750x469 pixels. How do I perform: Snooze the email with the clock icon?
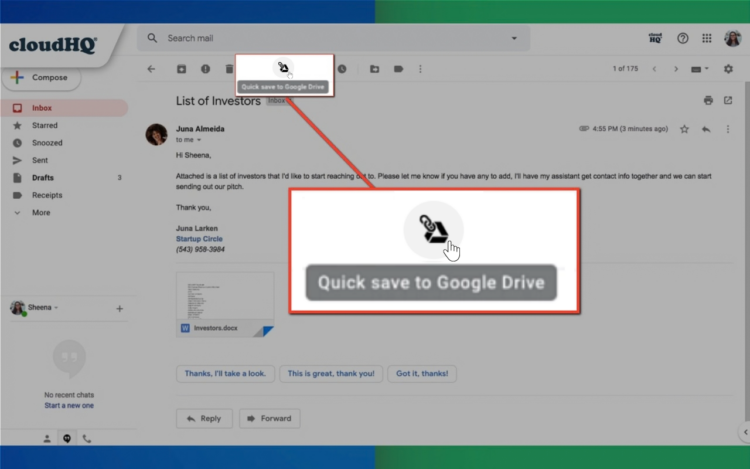342,69
